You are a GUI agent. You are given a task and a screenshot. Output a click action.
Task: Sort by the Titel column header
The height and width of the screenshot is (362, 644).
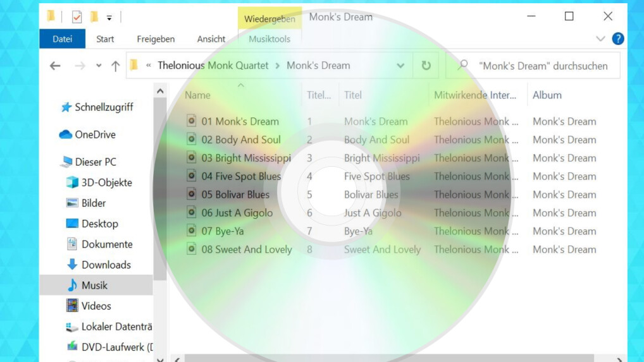pos(353,95)
